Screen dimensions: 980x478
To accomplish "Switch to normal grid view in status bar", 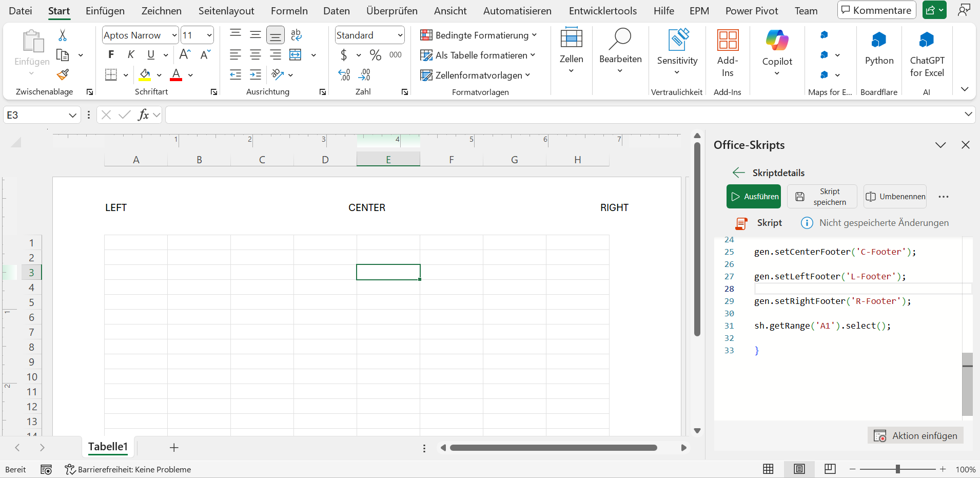I will (768, 469).
